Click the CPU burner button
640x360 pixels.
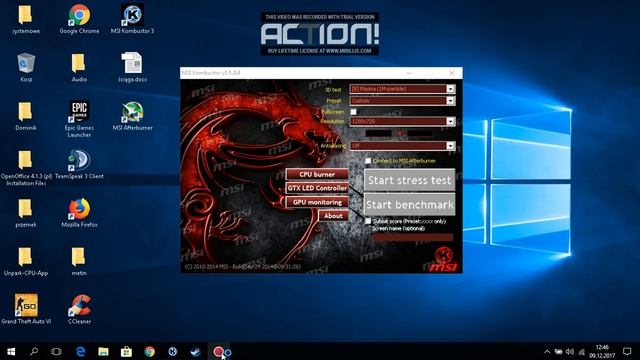click(x=317, y=174)
